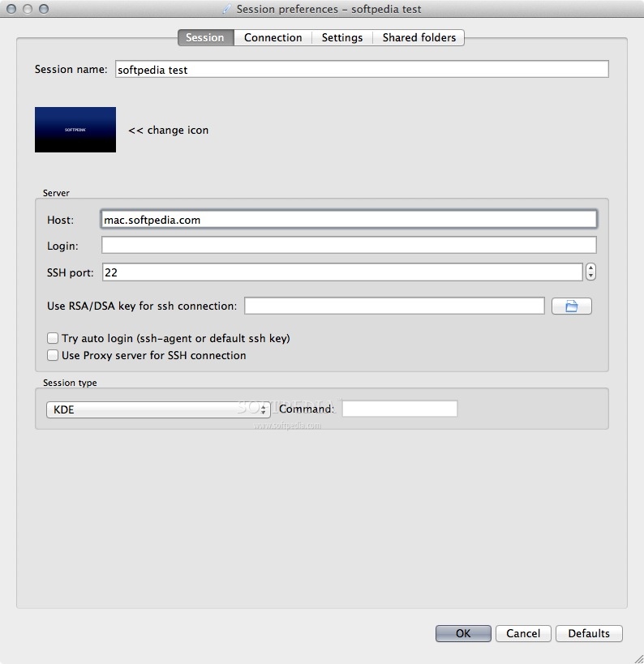Image resolution: width=644 pixels, height=664 pixels.
Task: Click the RSA/DSA key path field
Action: tap(394, 306)
